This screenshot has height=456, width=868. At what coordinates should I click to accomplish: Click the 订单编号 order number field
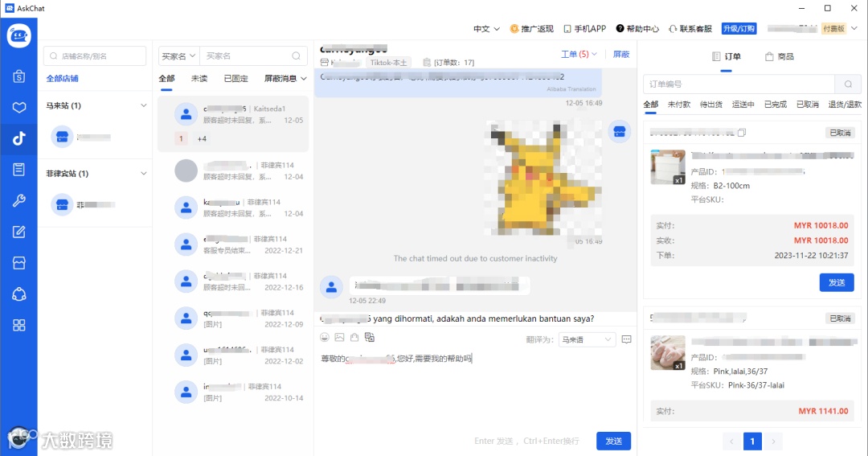739,84
